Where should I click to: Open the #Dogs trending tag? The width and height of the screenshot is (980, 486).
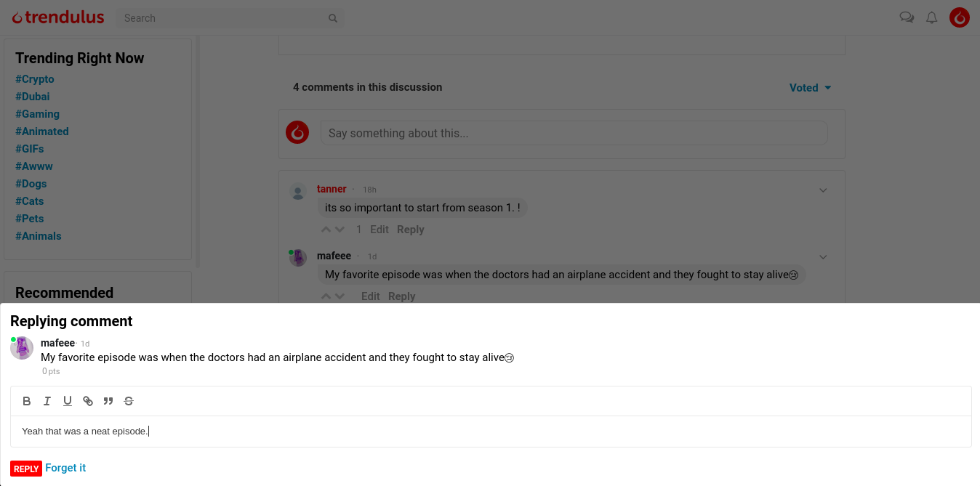pyautogui.click(x=31, y=184)
